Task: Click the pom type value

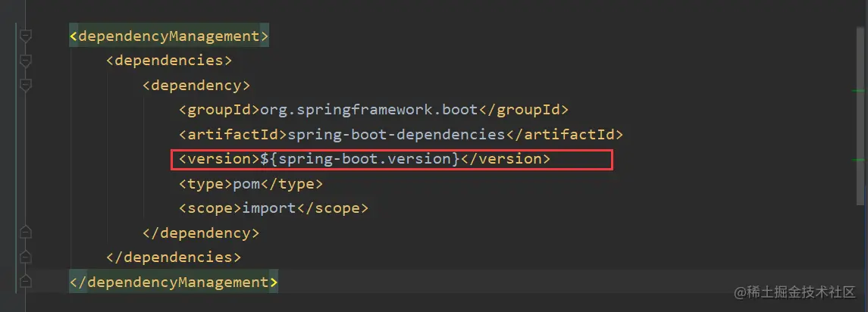Action: [246, 184]
